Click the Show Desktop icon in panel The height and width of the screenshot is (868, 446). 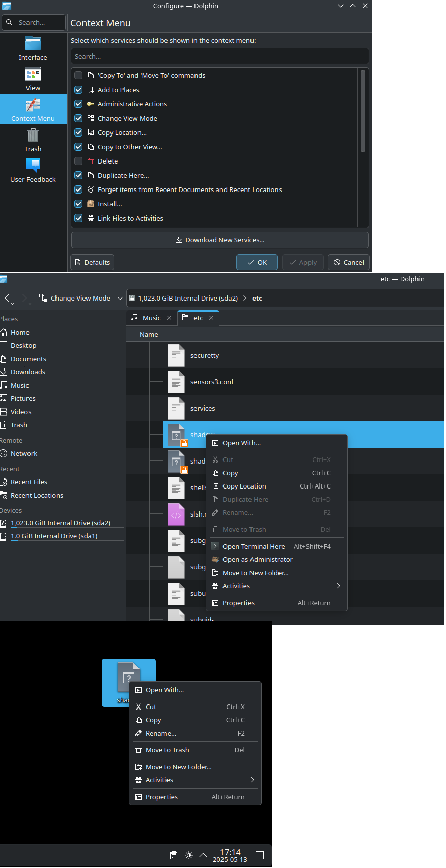[x=260, y=855]
